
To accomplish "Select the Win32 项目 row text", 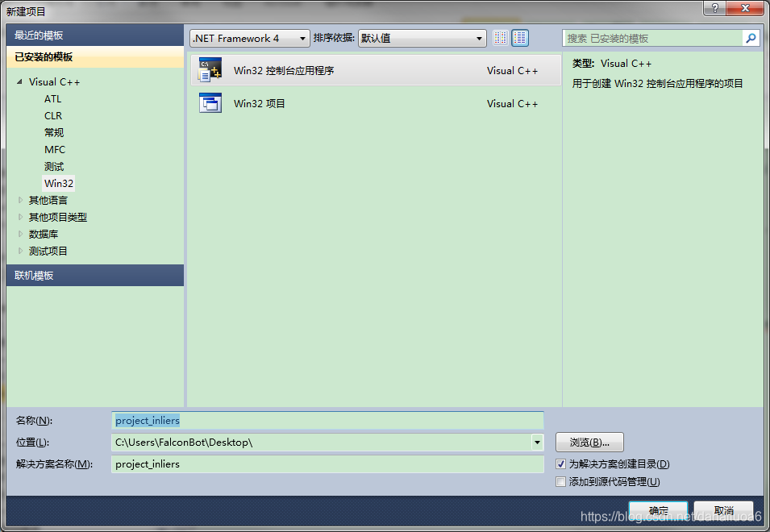I will point(260,103).
